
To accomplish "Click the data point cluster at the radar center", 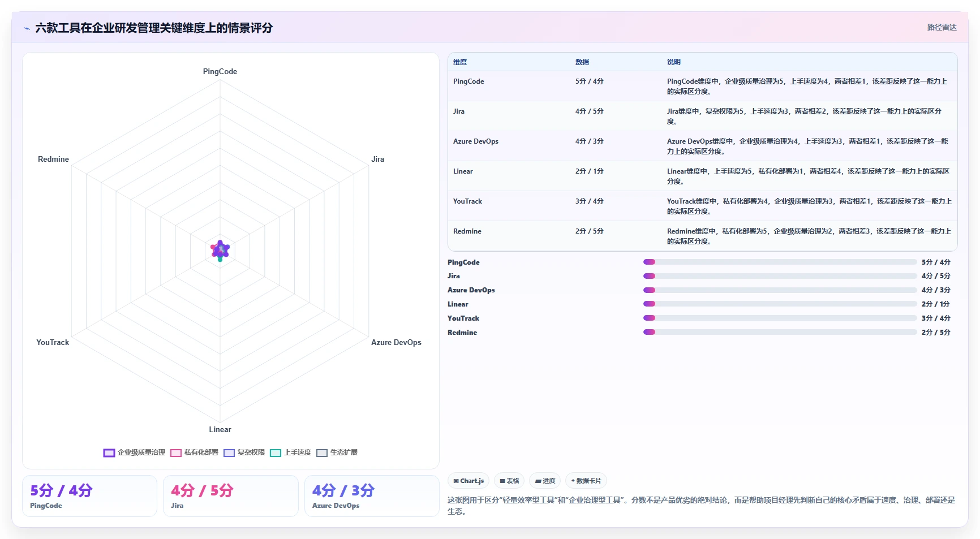I will [x=220, y=250].
